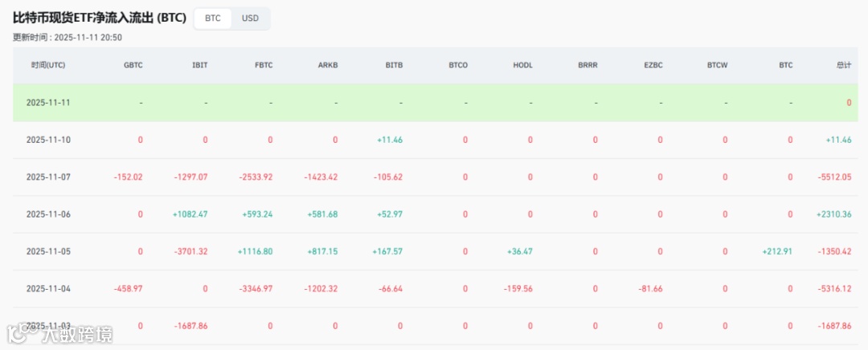Click IBIT value +1082.47

point(190,214)
